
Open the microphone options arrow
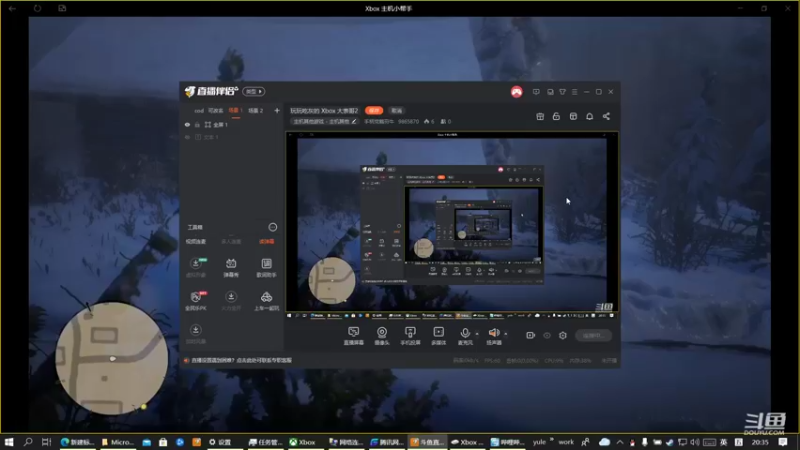(477, 334)
